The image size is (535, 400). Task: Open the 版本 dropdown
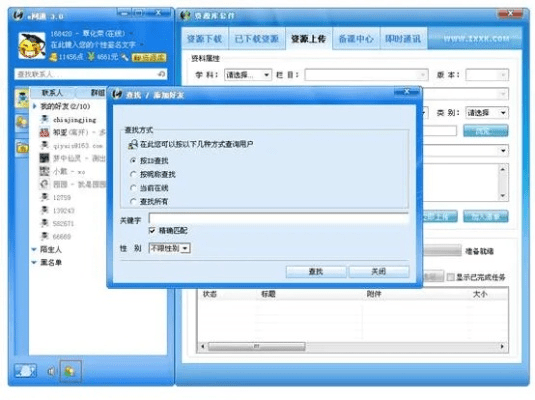pos(487,75)
